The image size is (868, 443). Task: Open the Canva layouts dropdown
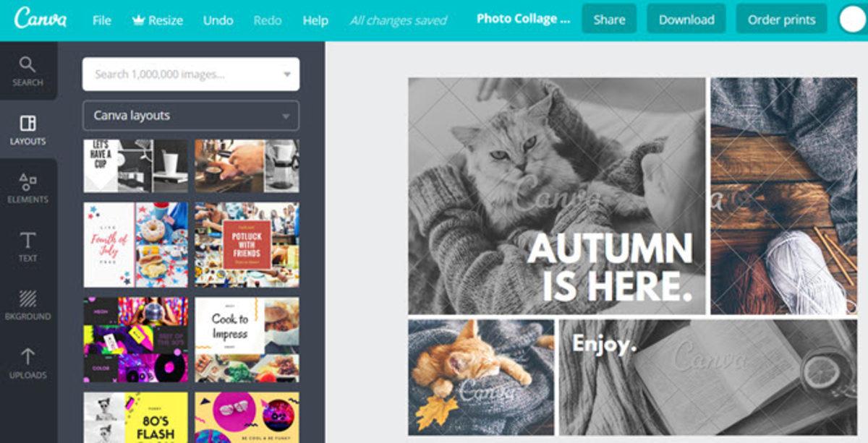pos(191,116)
